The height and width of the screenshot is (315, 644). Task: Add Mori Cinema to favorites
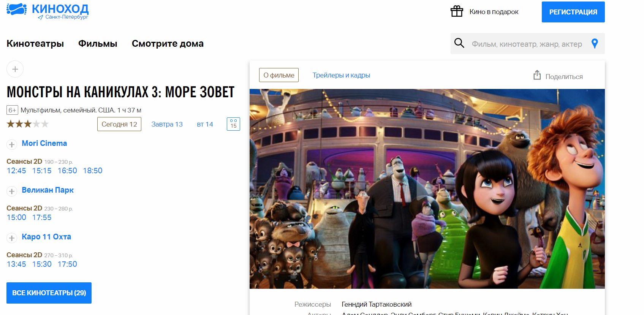click(x=12, y=144)
